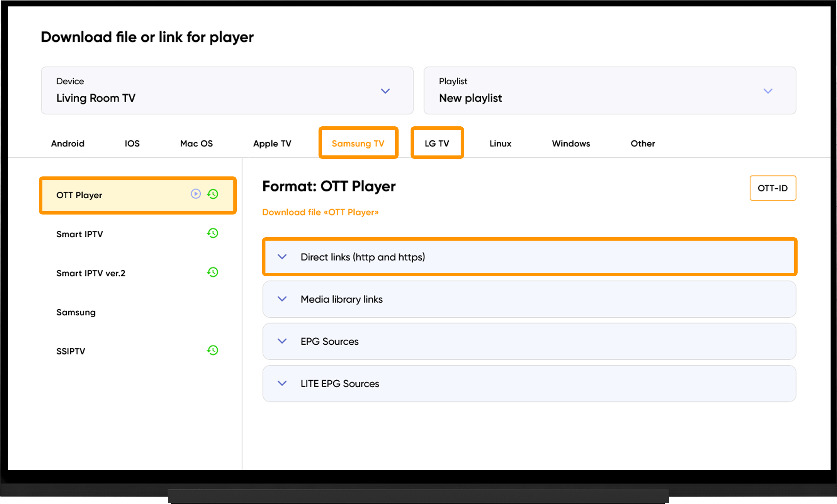837x504 pixels.
Task: Click the green history icon beside OTT Player
Action: point(213,194)
